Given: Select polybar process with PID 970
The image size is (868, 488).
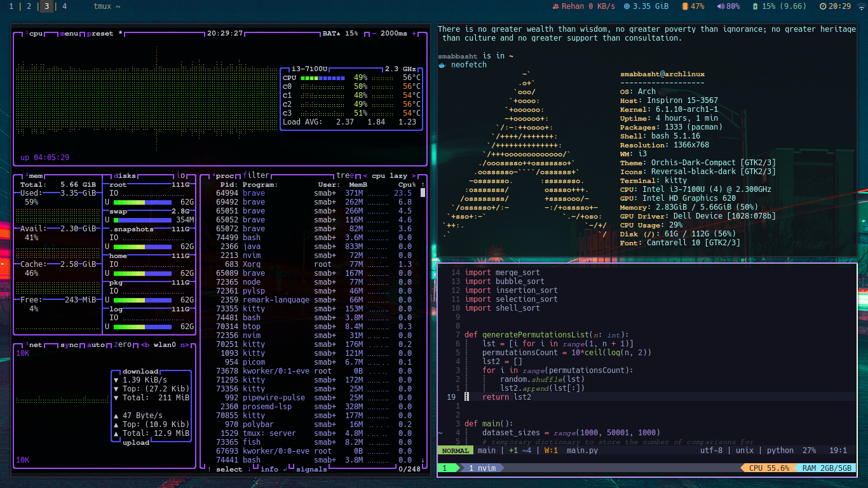Looking at the screenshot, I should click(314, 424).
